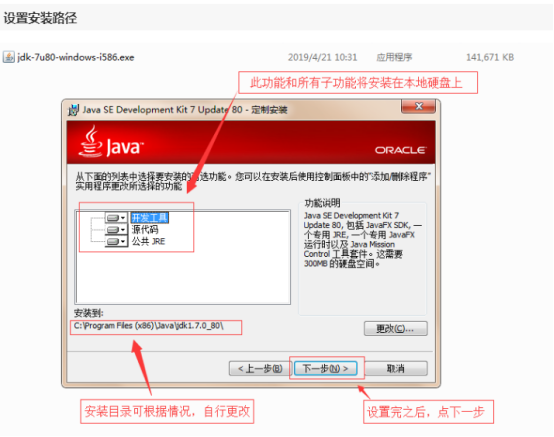
Task: Click the jdk-7u80-windows-i586.exe file icon
Action: [x=9, y=57]
